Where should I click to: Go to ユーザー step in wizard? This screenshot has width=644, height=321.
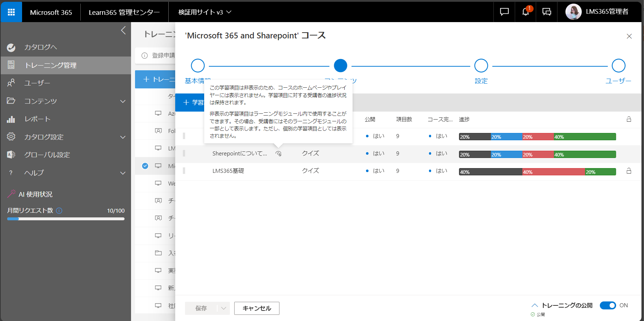pos(619,66)
